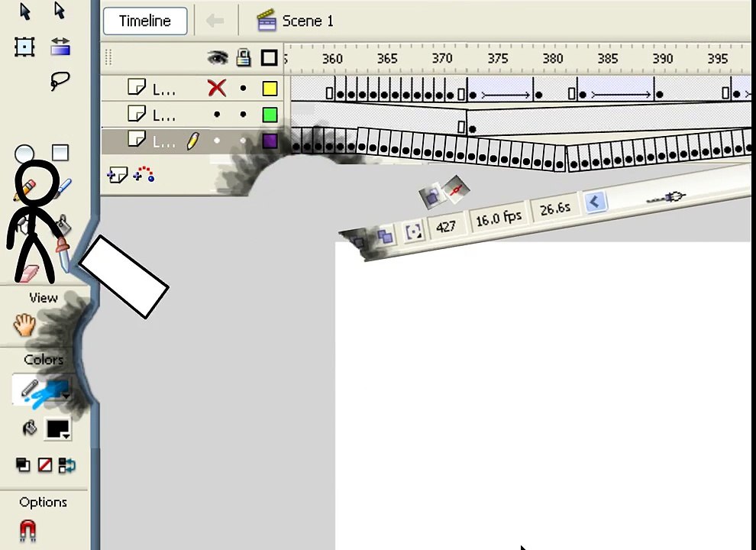Reset to black and white colors

click(x=23, y=464)
